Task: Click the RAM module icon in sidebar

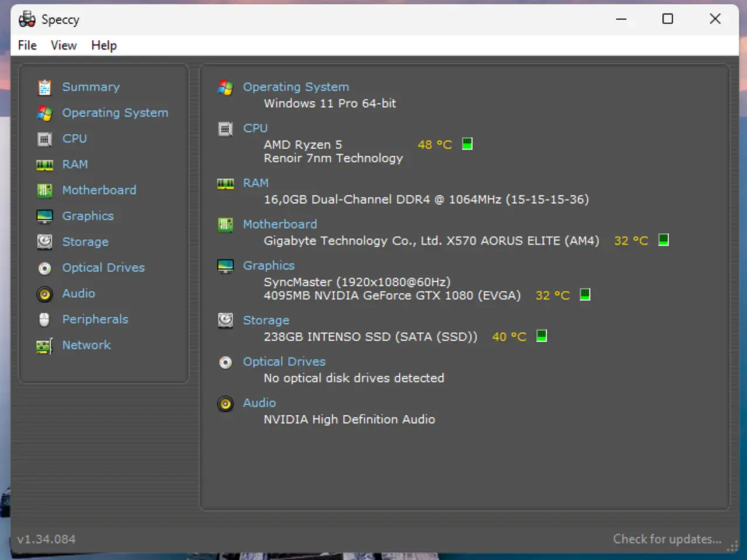Action: pos(45,165)
